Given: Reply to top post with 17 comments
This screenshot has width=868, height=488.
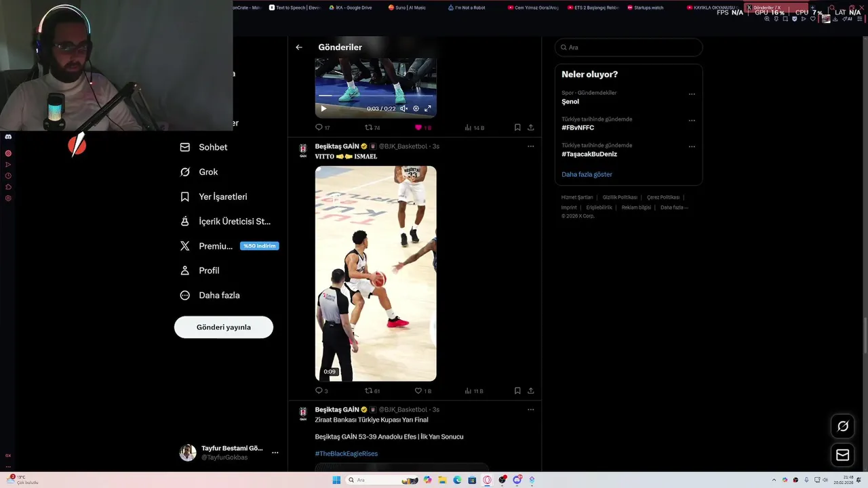Looking at the screenshot, I should point(323,127).
